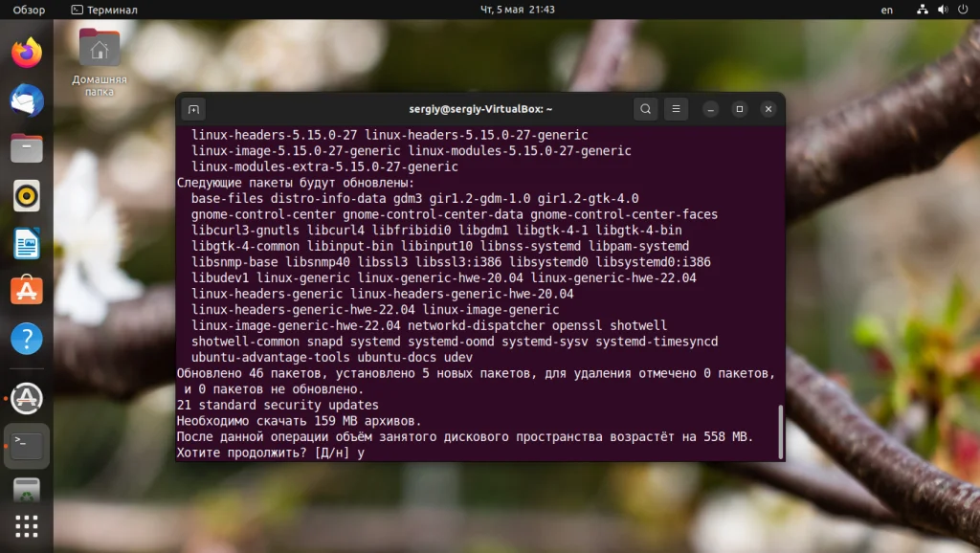This screenshot has height=553, width=980.
Task: Open a new terminal tab
Action: click(x=194, y=109)
